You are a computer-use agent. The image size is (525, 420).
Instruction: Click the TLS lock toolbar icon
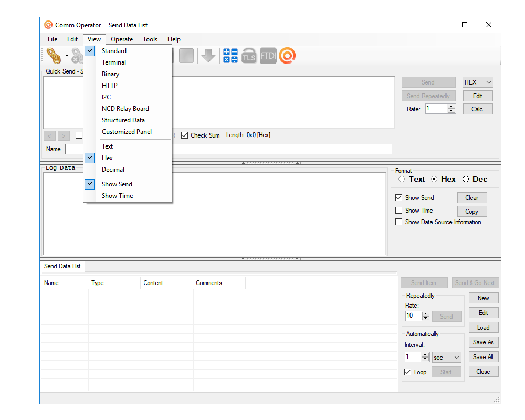pyautogui.click(x=249, y=56)
